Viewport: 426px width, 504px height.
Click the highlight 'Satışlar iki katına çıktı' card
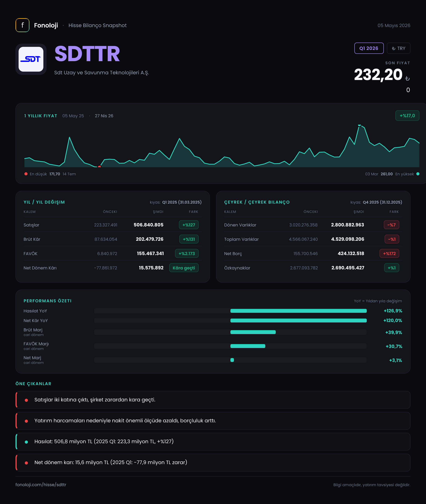[213, 400]
